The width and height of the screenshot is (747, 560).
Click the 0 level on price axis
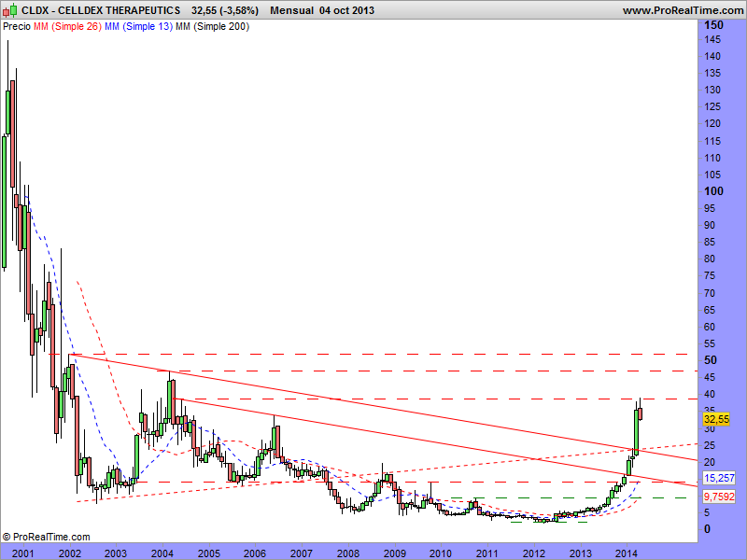click(708, 529)
